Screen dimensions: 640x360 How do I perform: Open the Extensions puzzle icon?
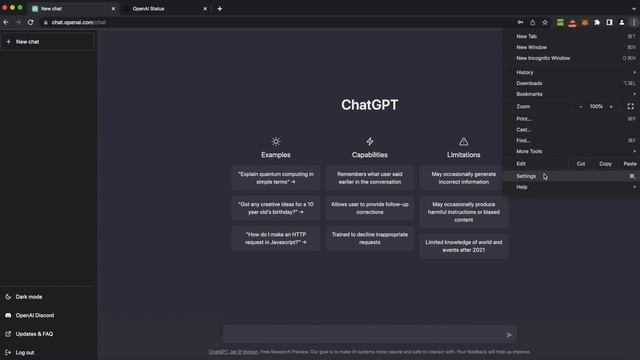(597, 22)
